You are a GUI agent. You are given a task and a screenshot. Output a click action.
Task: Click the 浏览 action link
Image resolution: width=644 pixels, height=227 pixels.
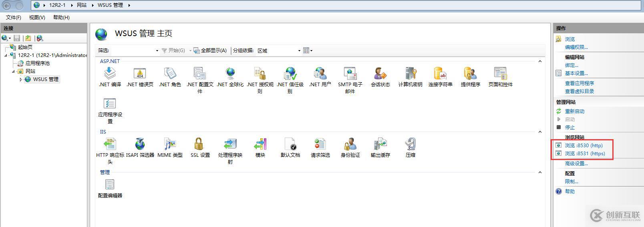(x=570, y=39)
